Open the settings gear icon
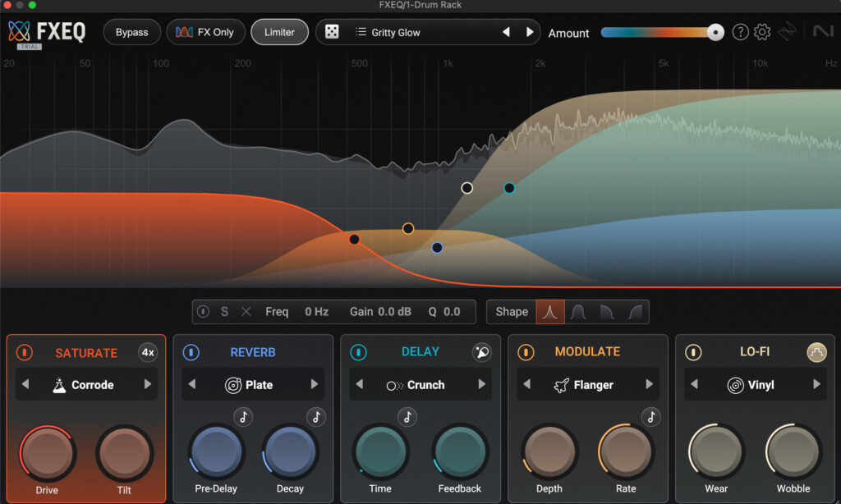 762,32
